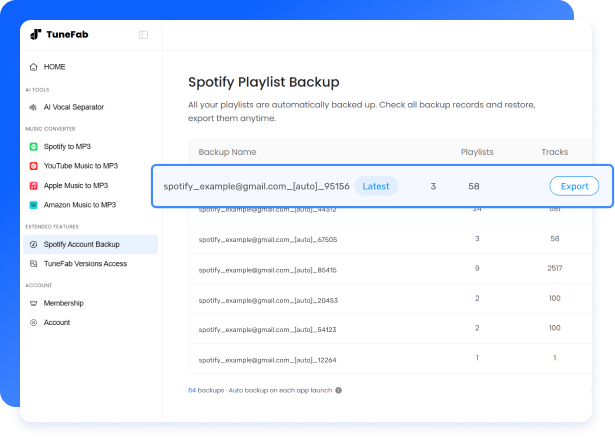Click the Apple Music note icon

pyautogui.click(x=34, y=185)
